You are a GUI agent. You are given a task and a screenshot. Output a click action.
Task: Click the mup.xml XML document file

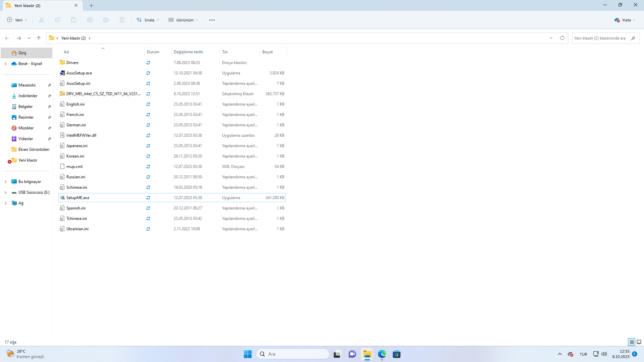74,166
